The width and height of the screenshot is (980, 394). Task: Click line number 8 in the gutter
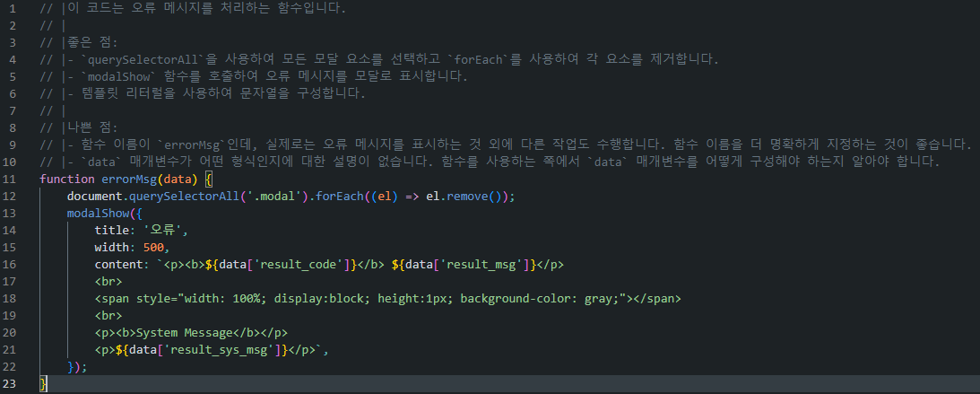click(13, 127)
